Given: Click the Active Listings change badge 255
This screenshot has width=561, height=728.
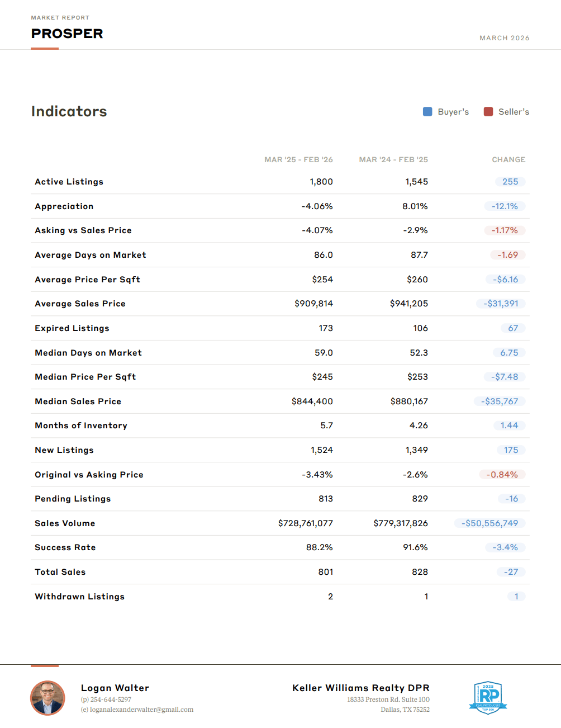Looking at the screenshot, I should click(x=510, y=182).
